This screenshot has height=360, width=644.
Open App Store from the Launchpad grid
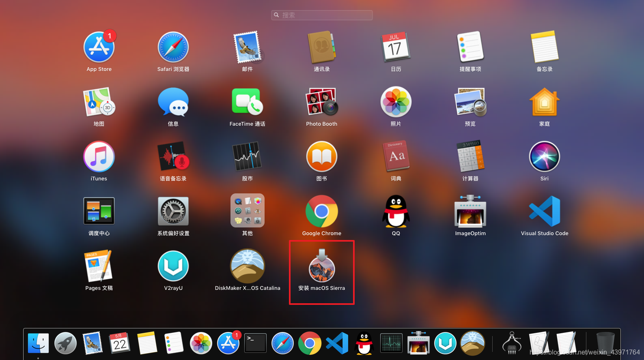point(99,47)
